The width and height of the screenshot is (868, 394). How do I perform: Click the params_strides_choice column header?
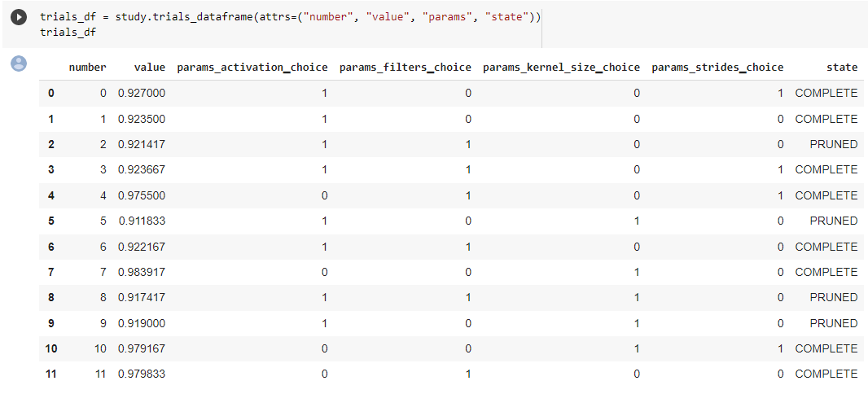(x=717, y=68)
